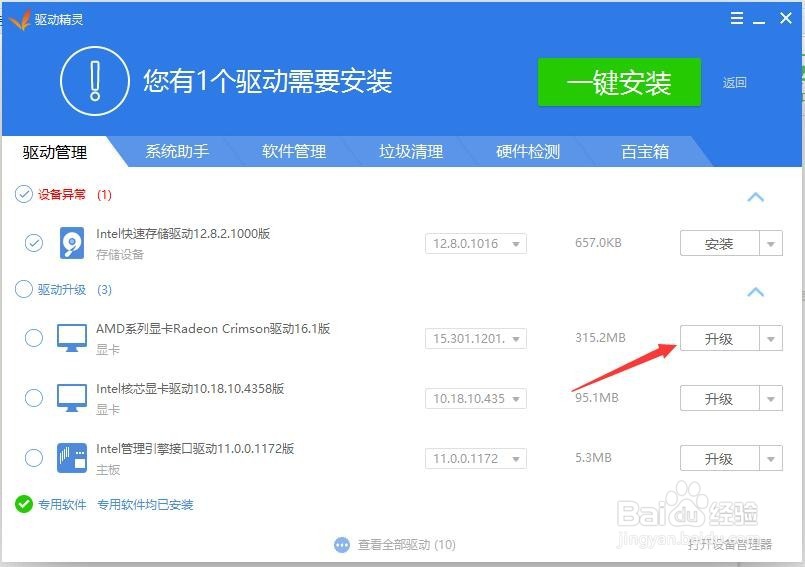
Task: Select the AMD系列显卡Radeon Crimson驱动16.1版 name
Action: click(213, 329)
